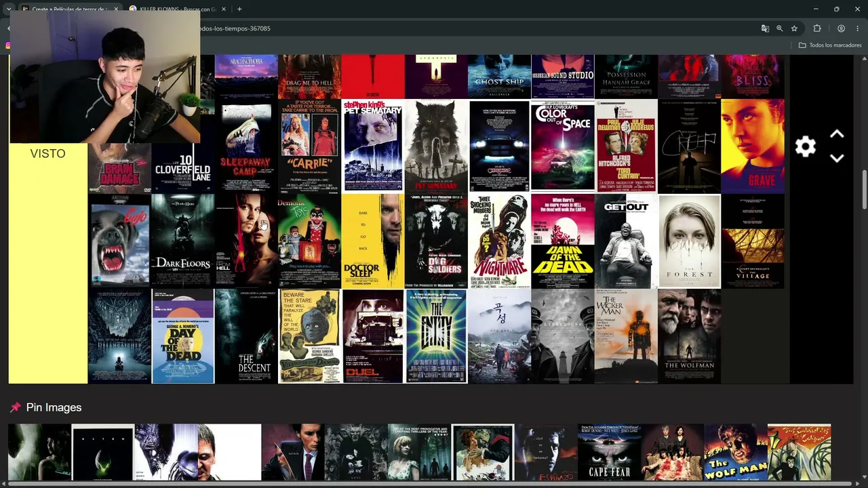Select the Dreamcatcher poster
The width and height of the screenshot is (868, 488).
(119, 336)
